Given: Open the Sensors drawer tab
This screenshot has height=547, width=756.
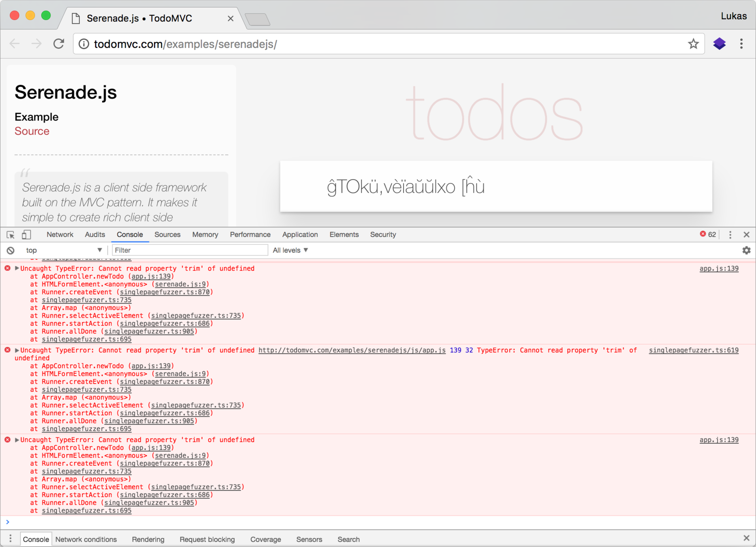Looking at the screenshot, I should coord(309,539).
